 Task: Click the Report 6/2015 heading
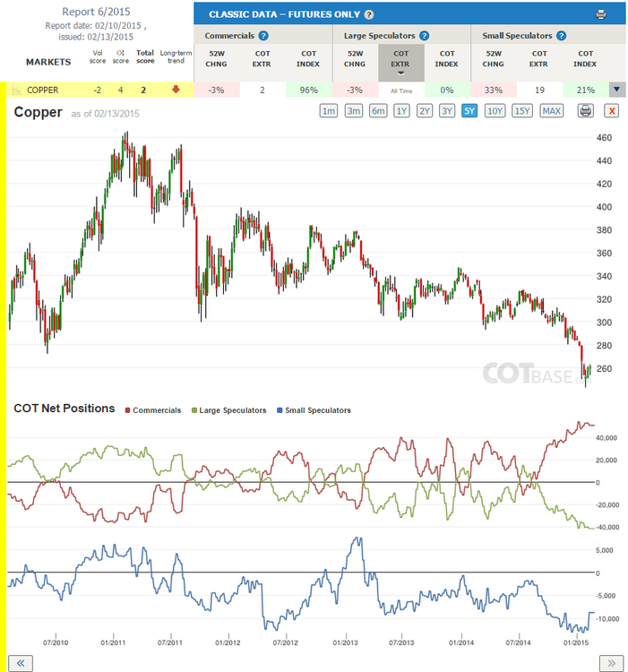(96, 12)
